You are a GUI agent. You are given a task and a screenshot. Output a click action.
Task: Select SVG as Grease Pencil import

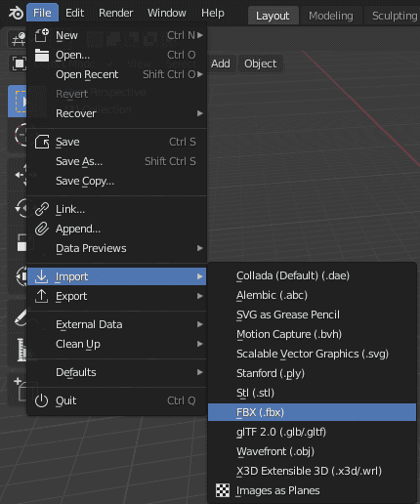point(312,315)
